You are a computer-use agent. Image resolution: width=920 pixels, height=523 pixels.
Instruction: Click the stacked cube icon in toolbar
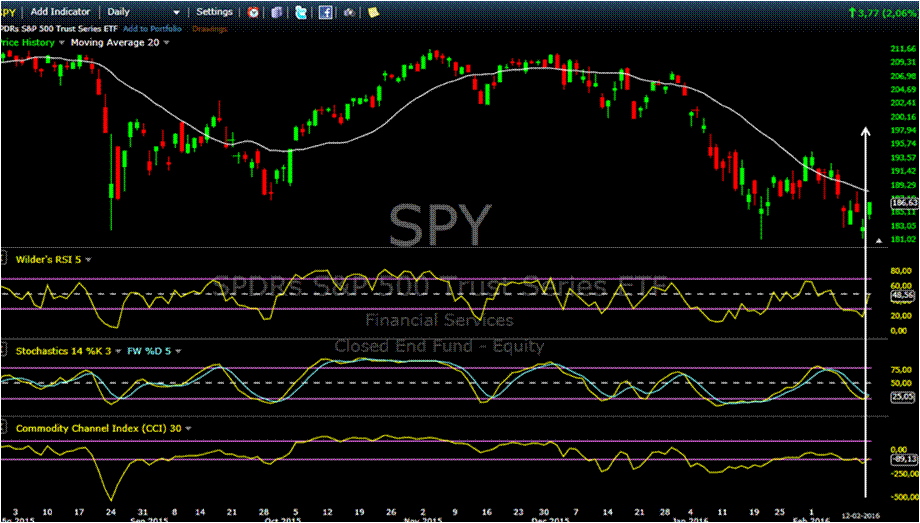[277, 12]
